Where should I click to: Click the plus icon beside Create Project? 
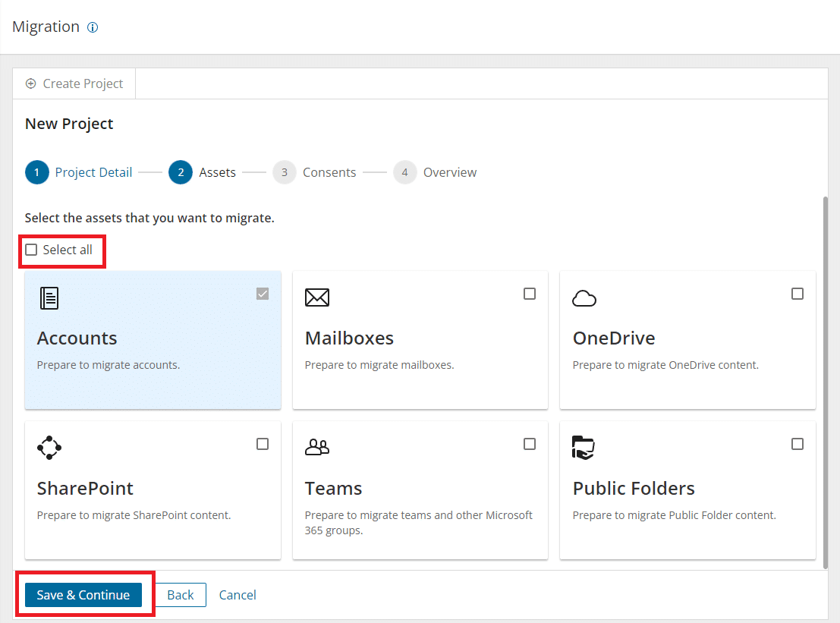[x=31, y=83]
